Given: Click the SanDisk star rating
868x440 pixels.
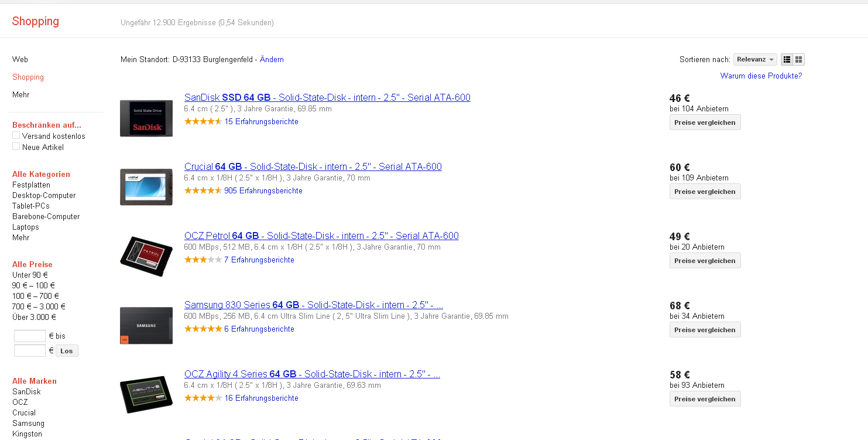Looking at the screenshot, I should (x=203, y=121).
